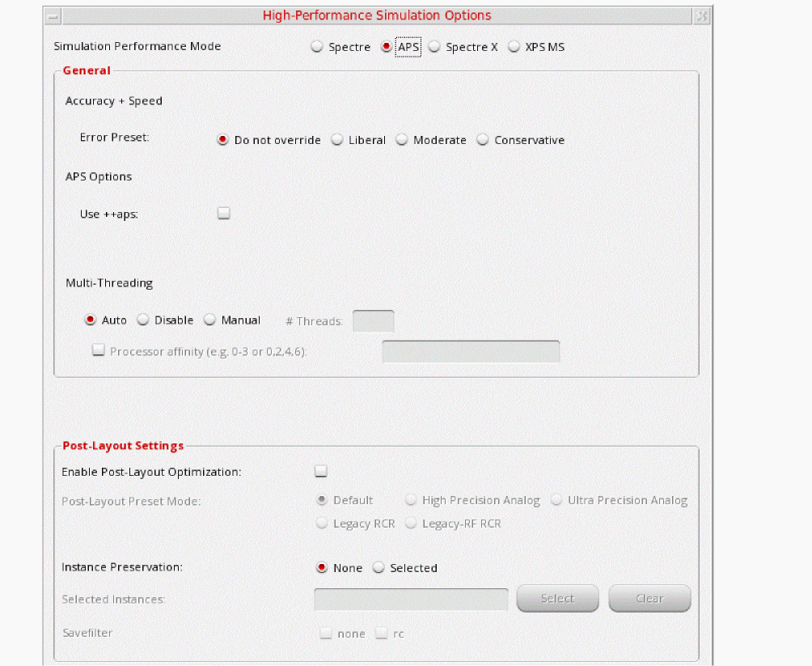Click the Error Preset label
The image size is (812, 666).
point(115,138)
